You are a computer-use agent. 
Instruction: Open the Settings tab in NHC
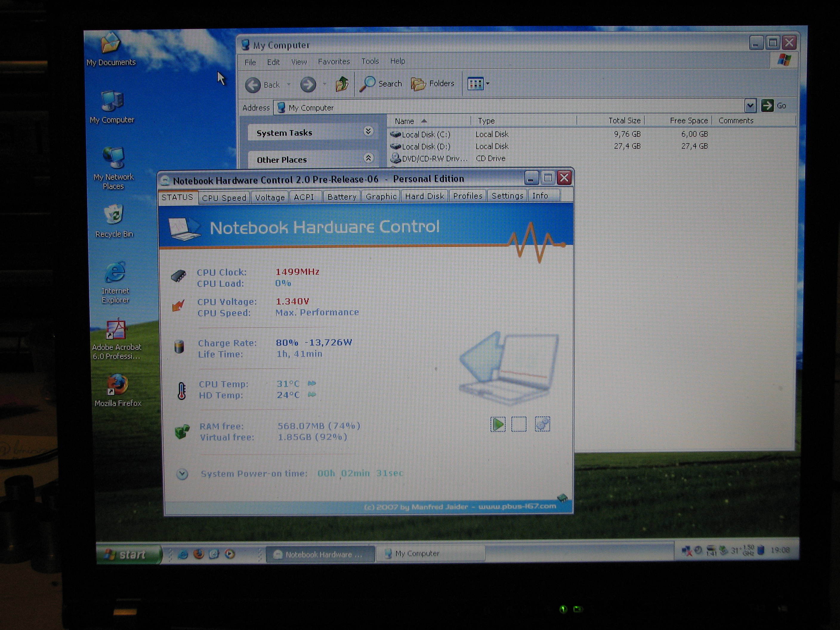pyautogui.click(x=507, y=196)
